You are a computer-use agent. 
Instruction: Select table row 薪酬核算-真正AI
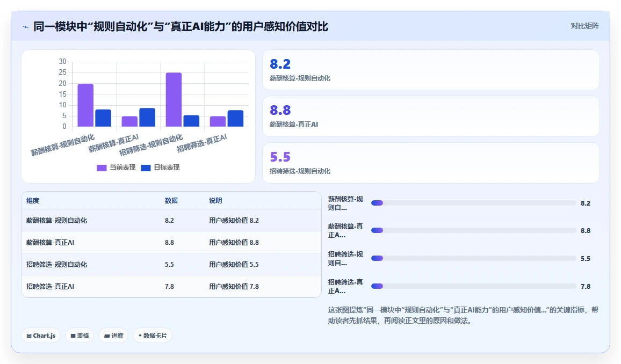171,242
